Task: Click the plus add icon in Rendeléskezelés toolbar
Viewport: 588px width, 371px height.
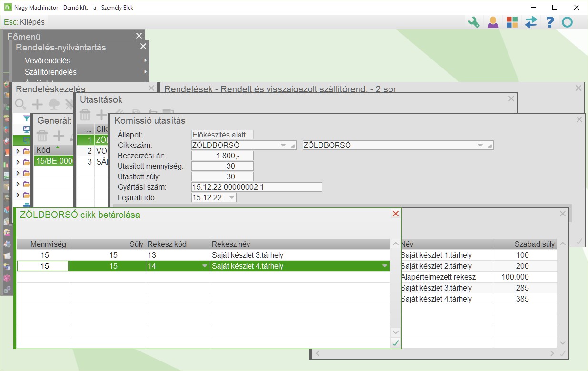Action: [37, 104]
